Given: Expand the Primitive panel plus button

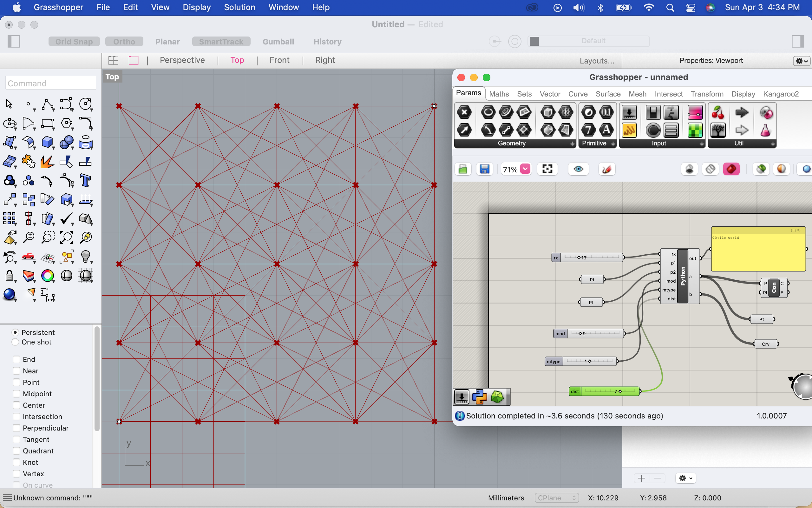Looking at the screenshot, I should [613, 144].
